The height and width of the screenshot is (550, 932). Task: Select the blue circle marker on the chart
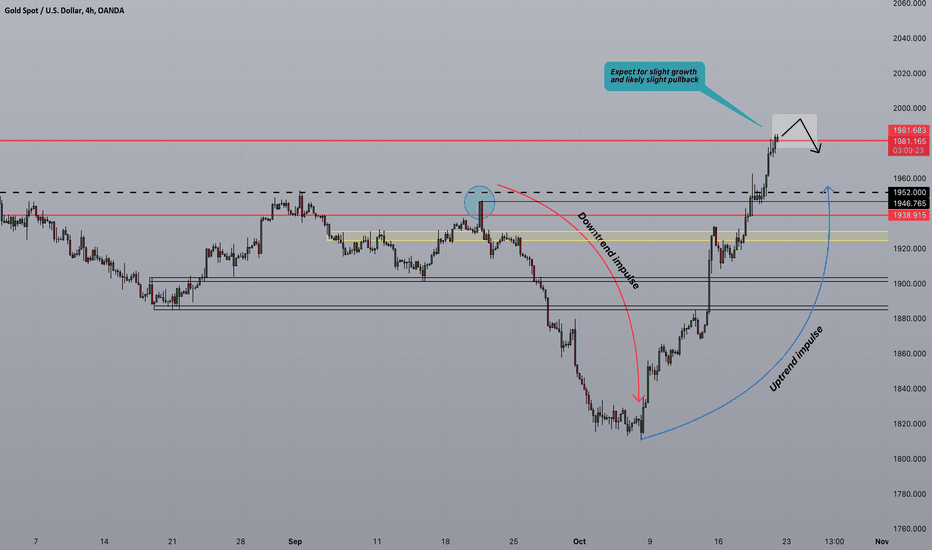click(479, 202)
